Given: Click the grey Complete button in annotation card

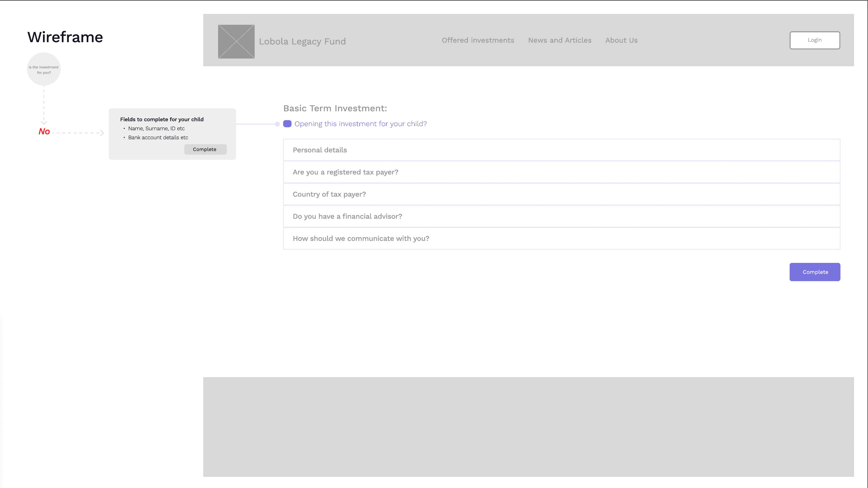Looking at the screenshot, I should tap(205, 149).
